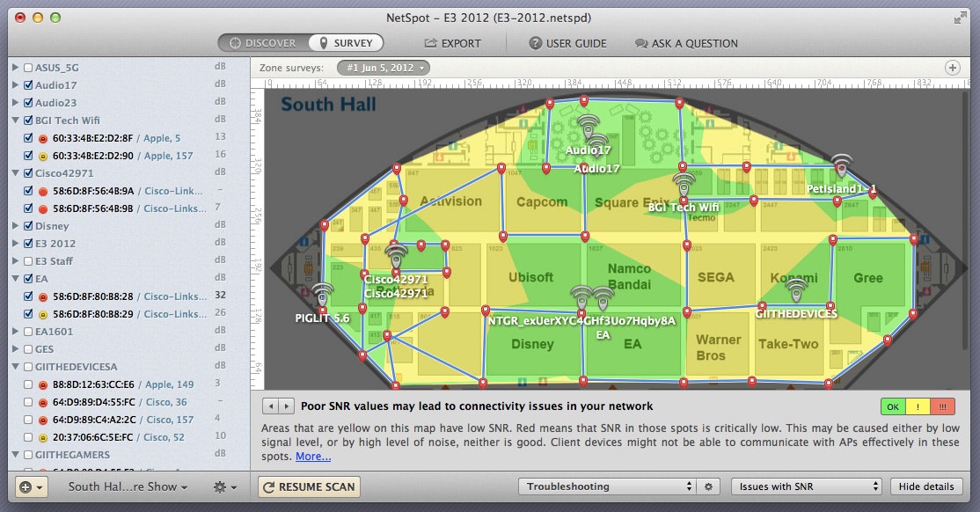Screen dimensions: 980x512
Task: Open the Troubleshooting visualization dropdown
Action: point(606,486)
